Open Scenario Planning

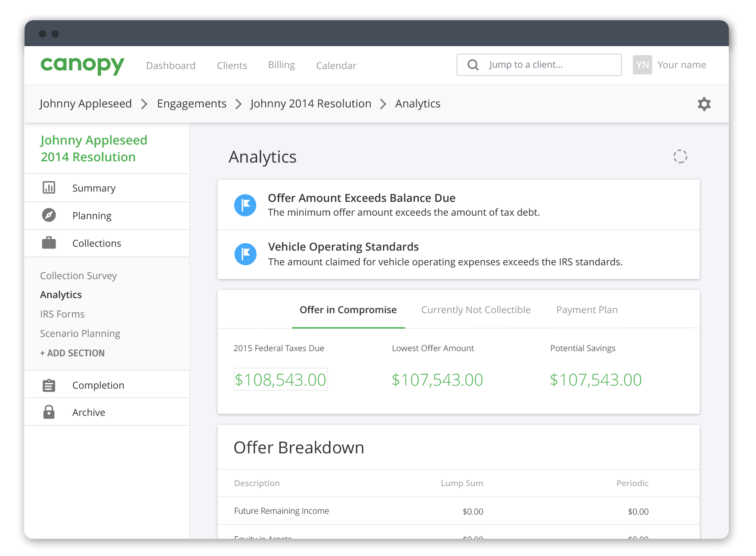coord(80,333)
